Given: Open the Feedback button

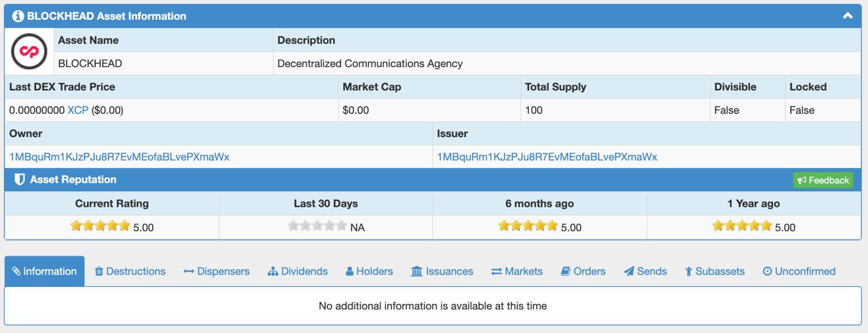Looking at the screenshot, I should pyautogui.click(x=823, y=180).
